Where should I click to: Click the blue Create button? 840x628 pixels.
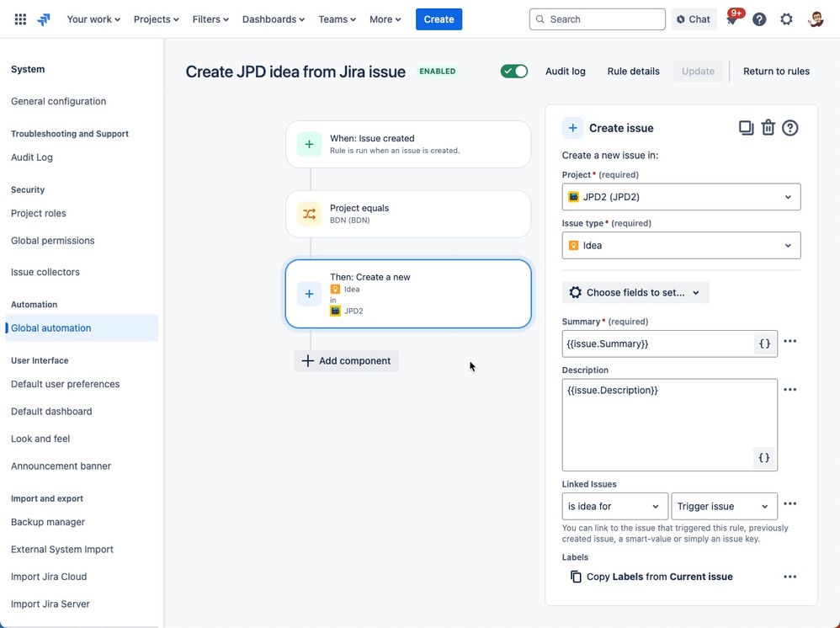tap(439, 19)
